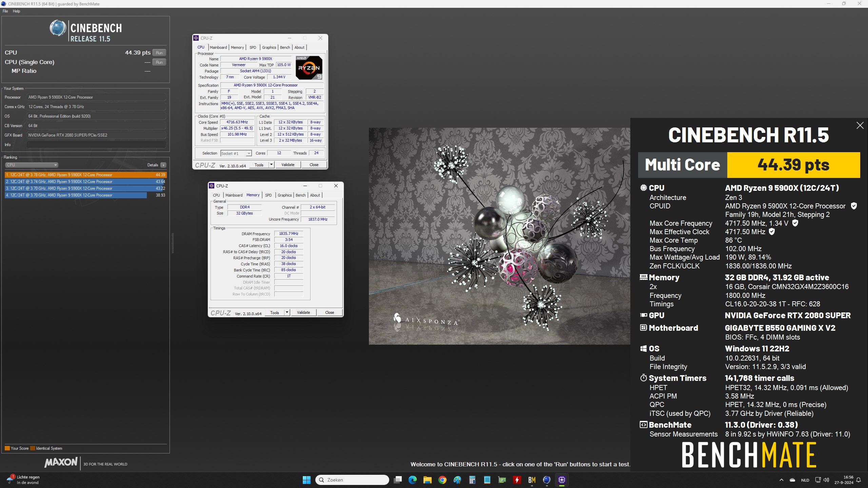The height and width of the screenshot is (488, 868).
Task: Open Tools dropdown arrow in CPU-Z CPU window
Action: point(271,165)
